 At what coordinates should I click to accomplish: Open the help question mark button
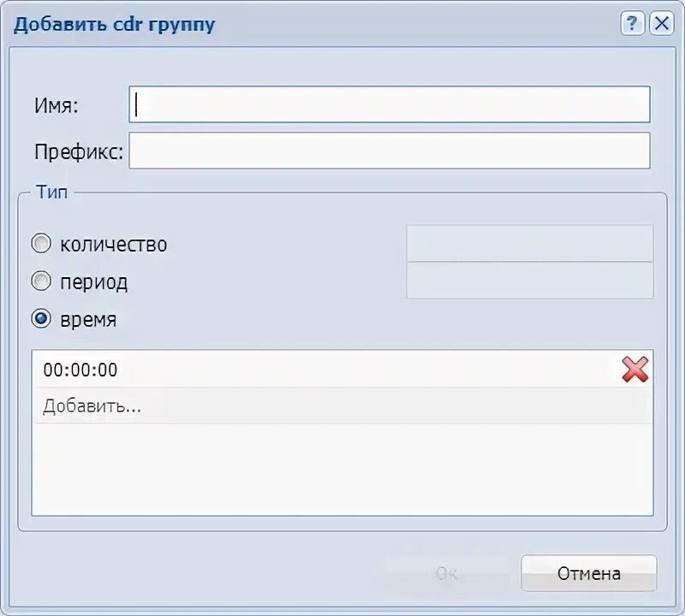click(x=632, y=24)
